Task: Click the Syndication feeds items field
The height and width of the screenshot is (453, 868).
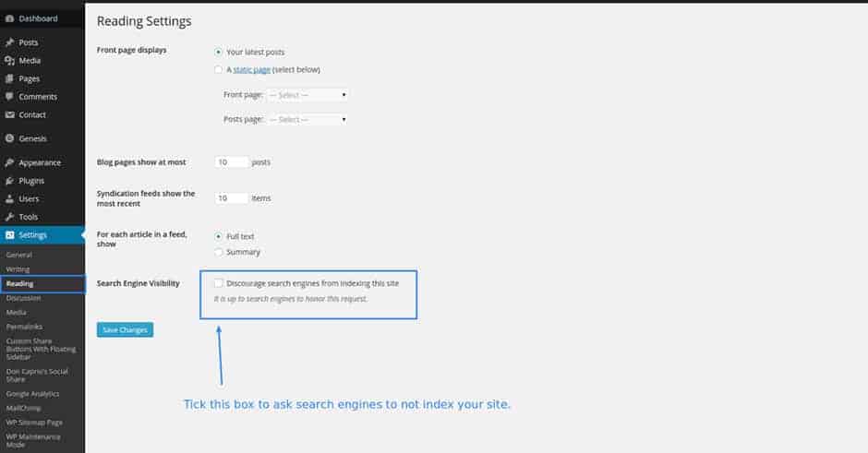Action: tap(232, 198)
